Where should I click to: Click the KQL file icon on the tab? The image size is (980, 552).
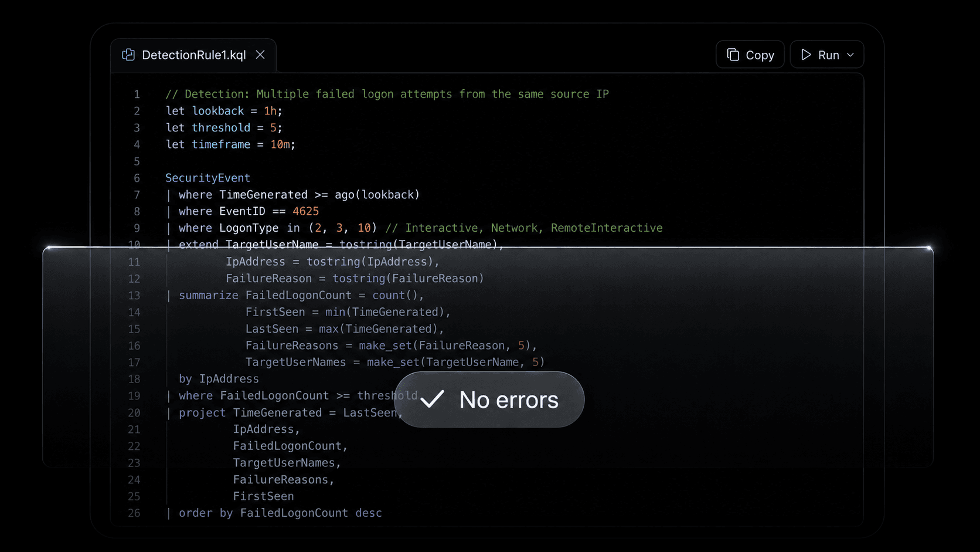pos(128,55)
